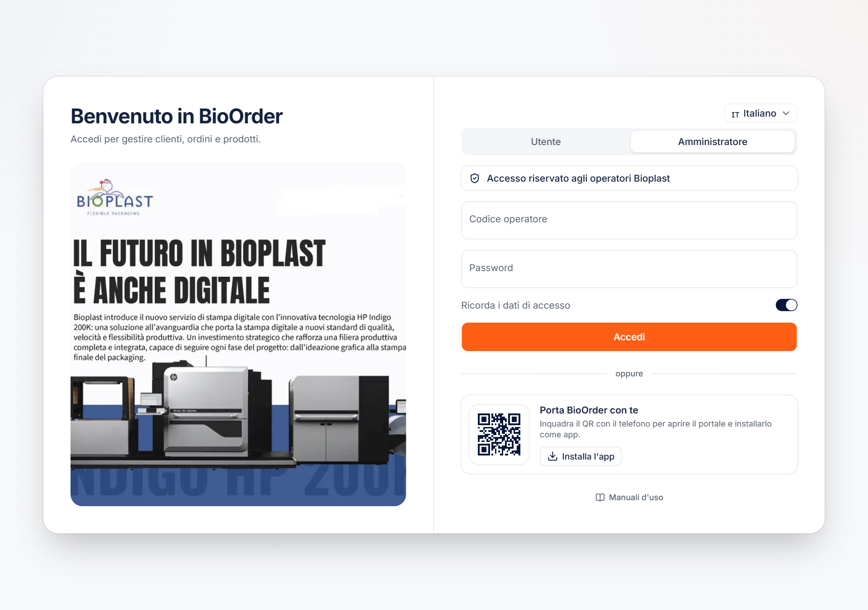Focus the Codice operatore field
Screen dimensions: 868x610
point(629,220)
